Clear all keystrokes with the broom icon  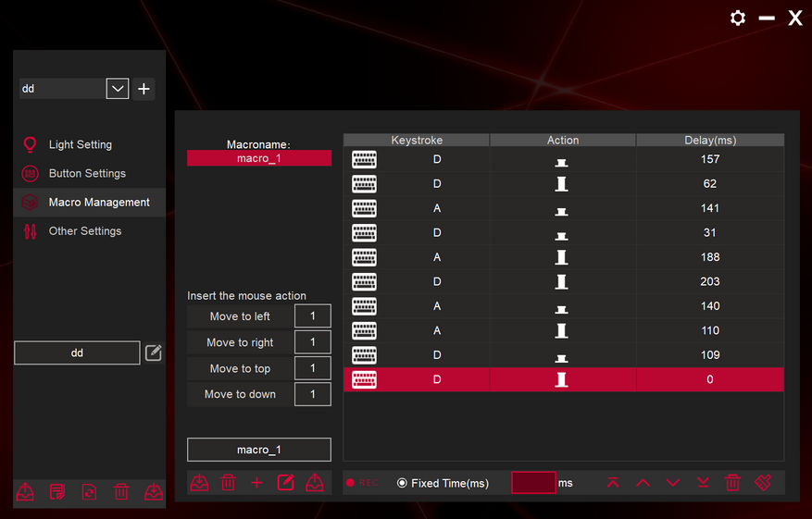pyautogui.click(x=763, y=483)
